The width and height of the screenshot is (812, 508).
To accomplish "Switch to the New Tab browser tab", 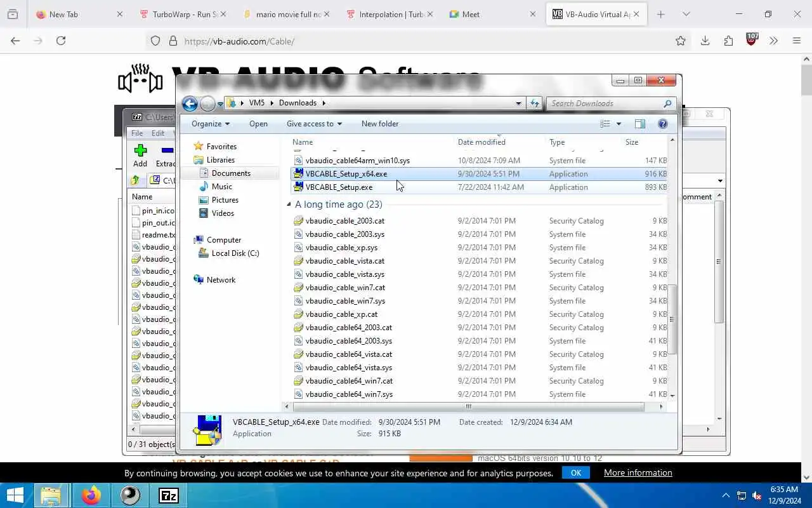I will pos(79,14).
